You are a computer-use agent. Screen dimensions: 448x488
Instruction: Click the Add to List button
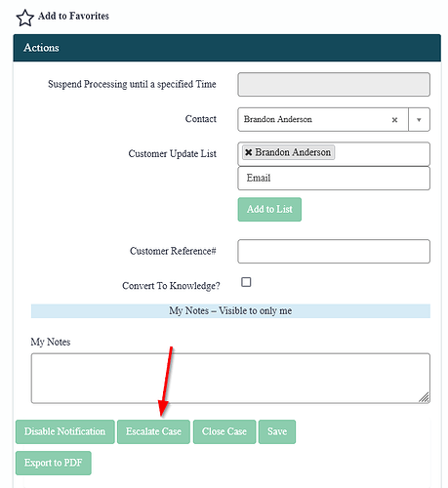tap(269, 209)
